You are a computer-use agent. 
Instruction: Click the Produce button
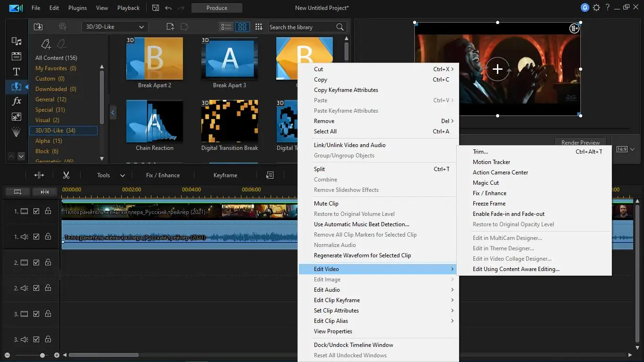tap(217, 8)
